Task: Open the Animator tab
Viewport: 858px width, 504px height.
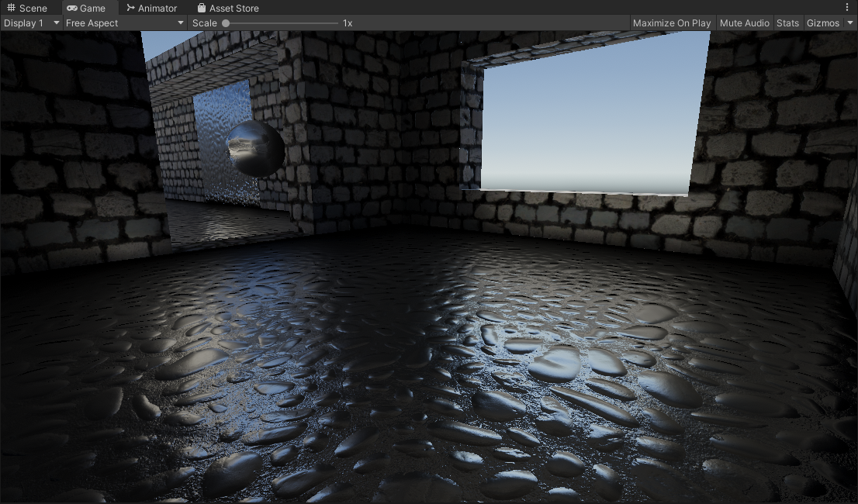Action: [152, 8]
